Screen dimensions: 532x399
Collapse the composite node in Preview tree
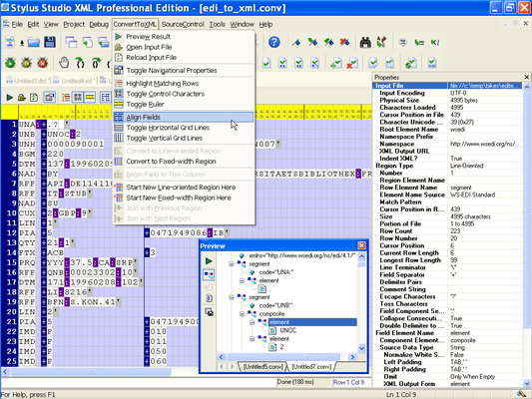pyautogui.click(x=242, y=314)
